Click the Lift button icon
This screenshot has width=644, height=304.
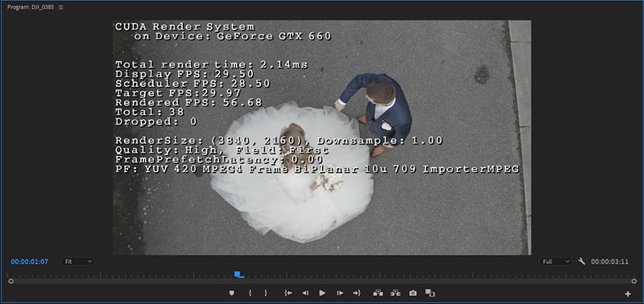point(378,293)
